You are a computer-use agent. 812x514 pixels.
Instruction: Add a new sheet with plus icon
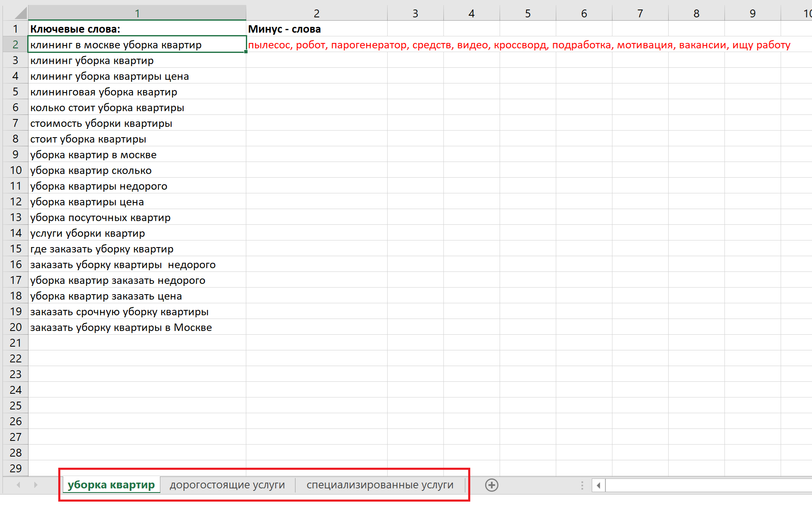(491, 485)
